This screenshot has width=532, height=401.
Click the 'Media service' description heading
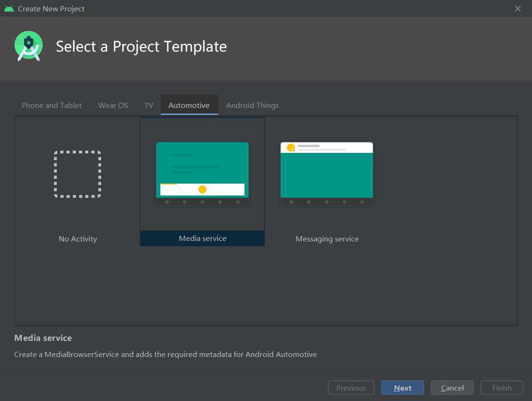(x=43, y=338)
